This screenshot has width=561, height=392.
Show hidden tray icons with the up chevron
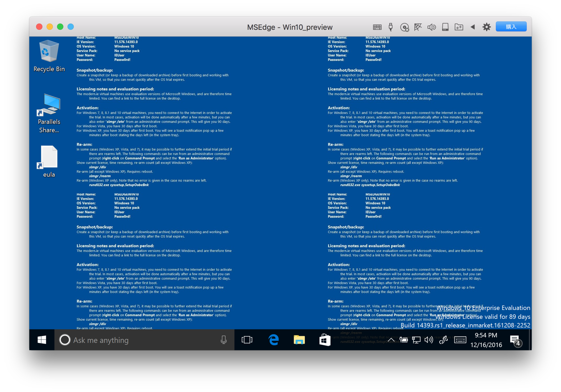pyautogui.click(x=391, y=340)
